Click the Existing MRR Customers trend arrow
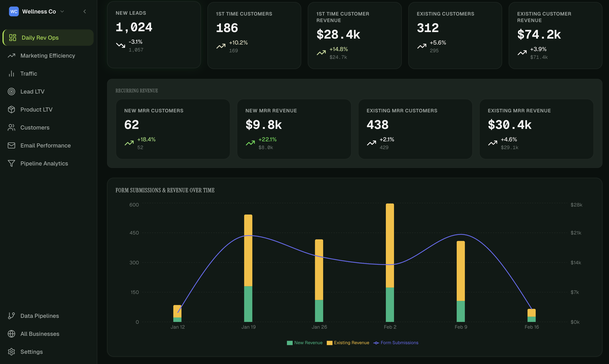This screenshot has width=609, height=364. pos(372,143)
